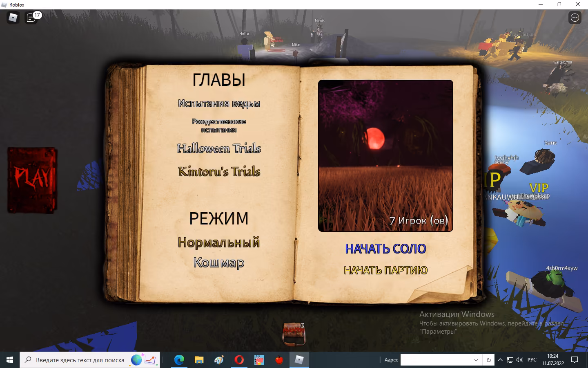Click НАЧАТЬ СОЛО button
Screen dimensions: 588x368
click(385, 249)
